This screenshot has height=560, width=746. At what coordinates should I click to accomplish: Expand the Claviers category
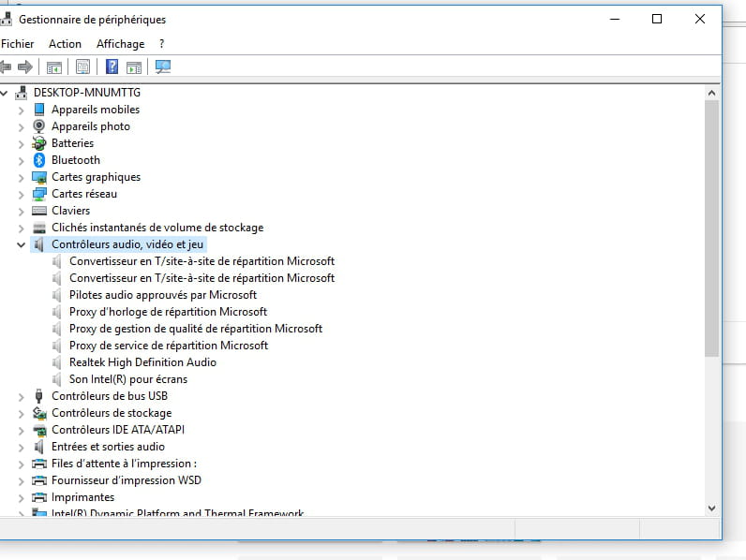(21, 212)
